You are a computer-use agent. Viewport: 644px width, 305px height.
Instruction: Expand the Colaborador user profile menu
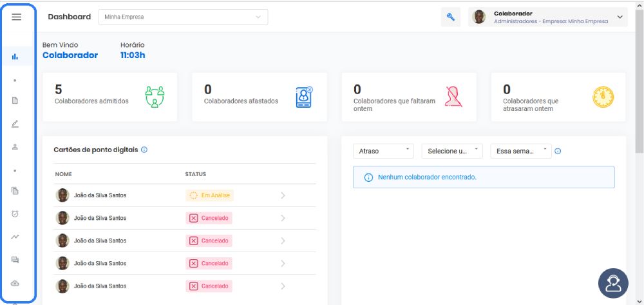(x=548, y=17)
